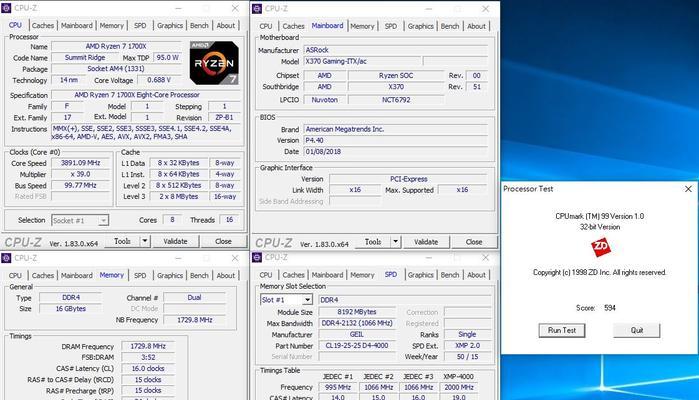
Task: Open SPD tab in CPU window
Action: (140, 25)
